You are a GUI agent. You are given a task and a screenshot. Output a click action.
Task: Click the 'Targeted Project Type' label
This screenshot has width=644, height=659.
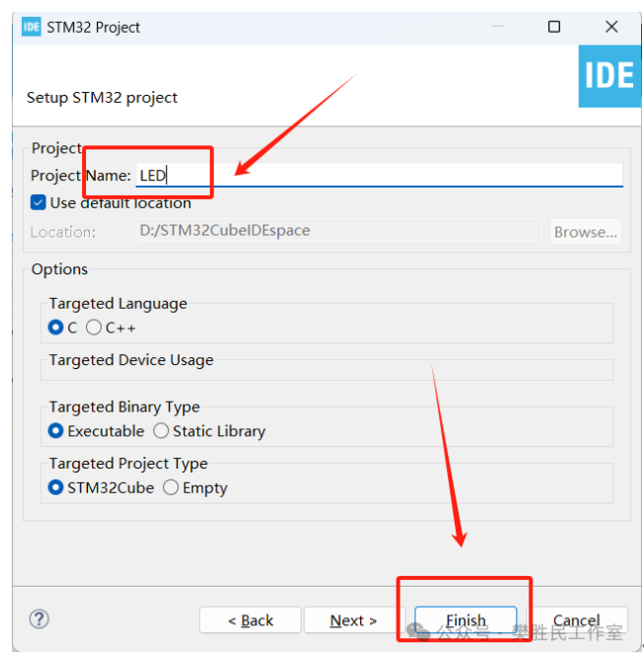coord(129,463)
